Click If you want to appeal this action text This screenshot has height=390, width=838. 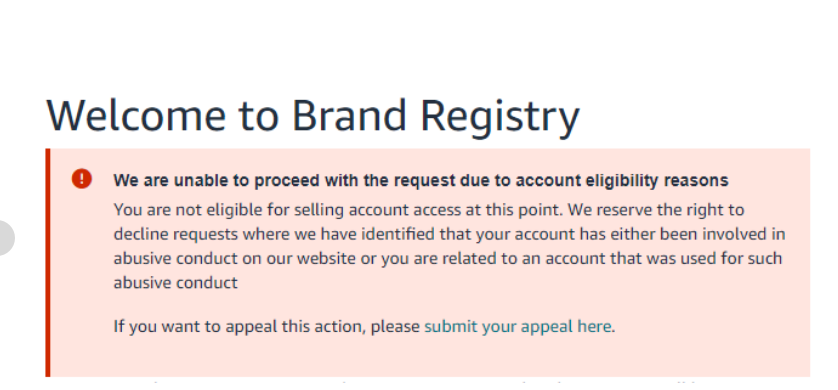click(267, 326)
